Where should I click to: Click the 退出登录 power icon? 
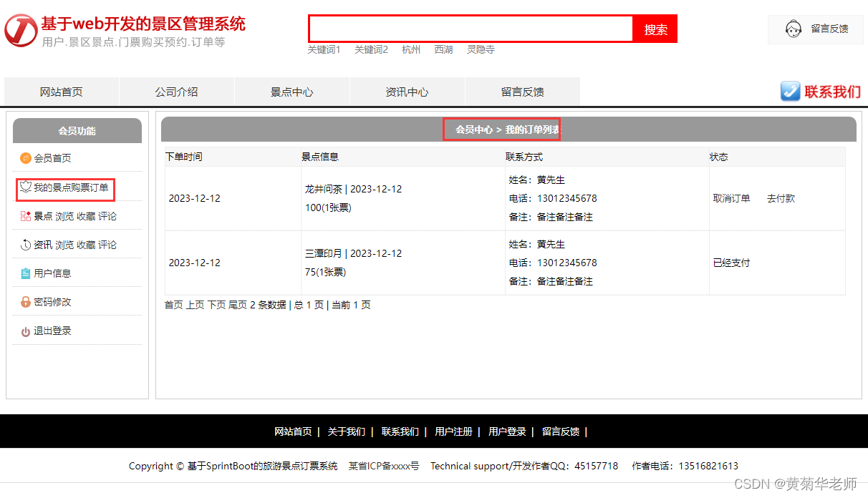coord(26,331)
